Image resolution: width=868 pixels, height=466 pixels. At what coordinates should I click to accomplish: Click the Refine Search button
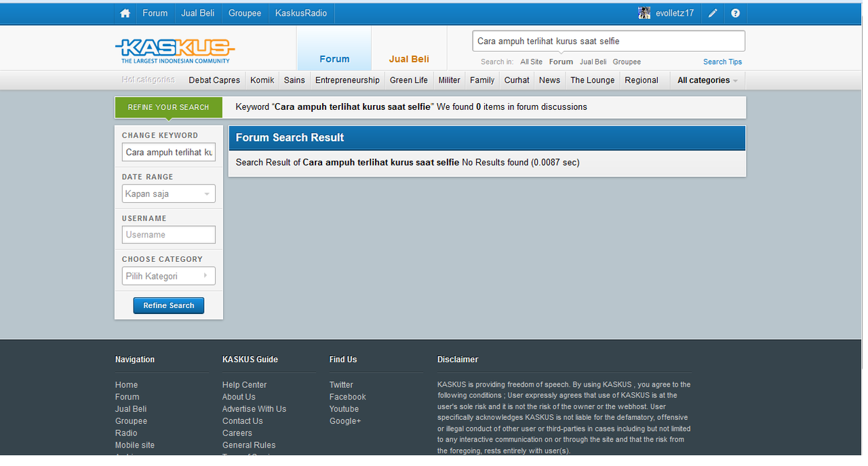tap(169, 305)
